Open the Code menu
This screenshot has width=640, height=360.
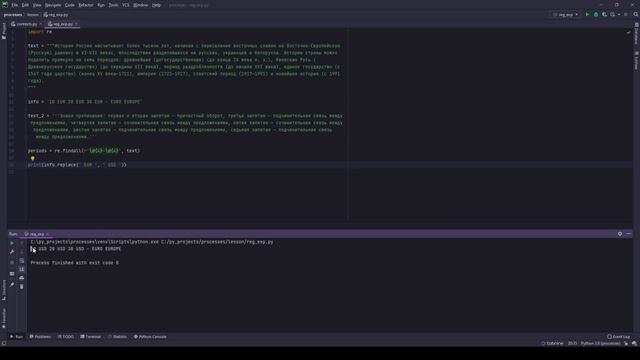pos(70,5)
